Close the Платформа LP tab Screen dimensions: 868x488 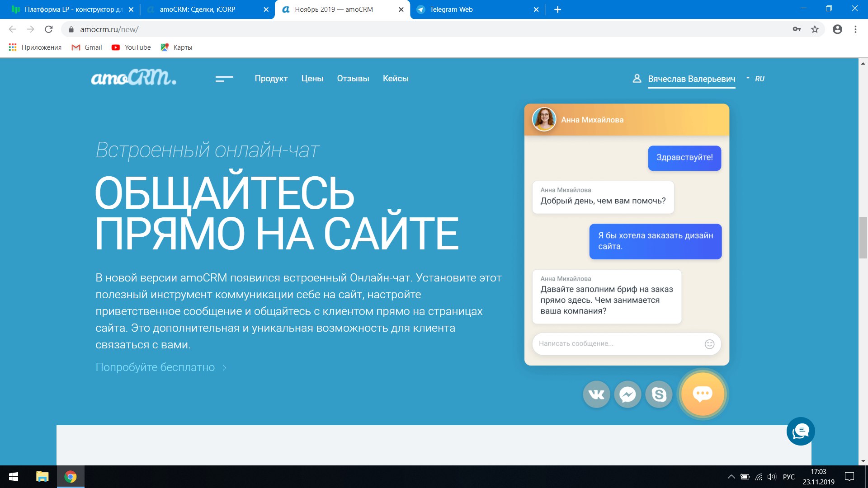[131, 9]
